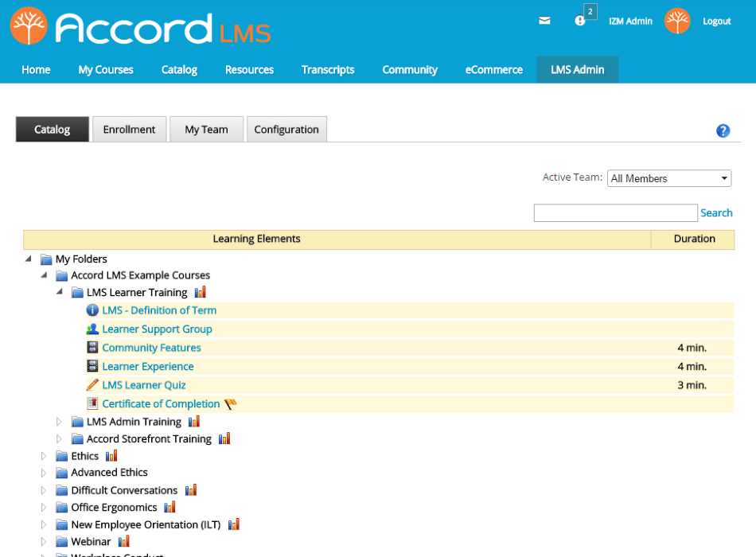
Task: Click the help question mark icon
Action: [723, 130]
